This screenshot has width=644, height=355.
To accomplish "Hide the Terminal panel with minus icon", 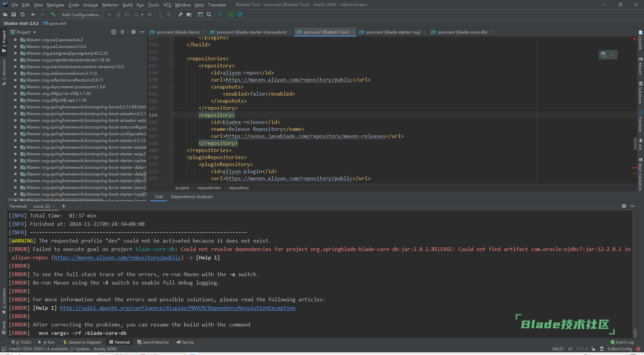I will pos(633,206).
